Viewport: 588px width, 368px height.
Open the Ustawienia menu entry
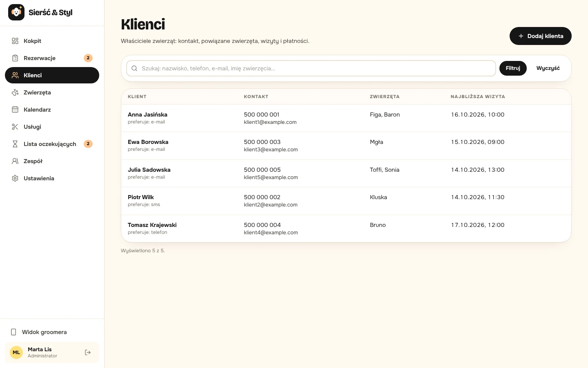(x=52, y=178)
